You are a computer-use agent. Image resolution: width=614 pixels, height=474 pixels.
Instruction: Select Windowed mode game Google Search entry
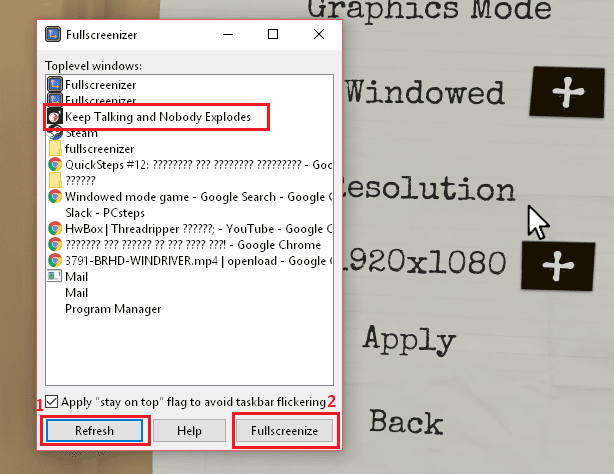(x=190, y=197)
